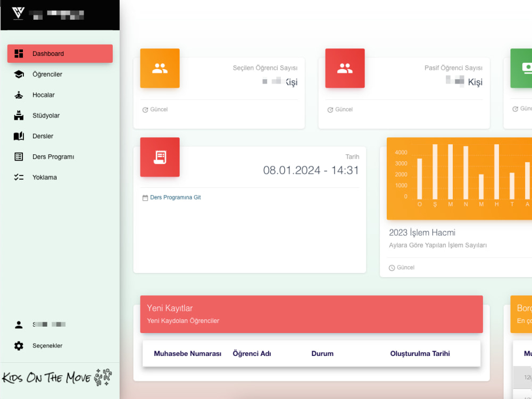The width and height of the screenshot is (532, 399).
Task: Click the red Pasif Öğrenci people icon
Action: (x=345, y=68)
